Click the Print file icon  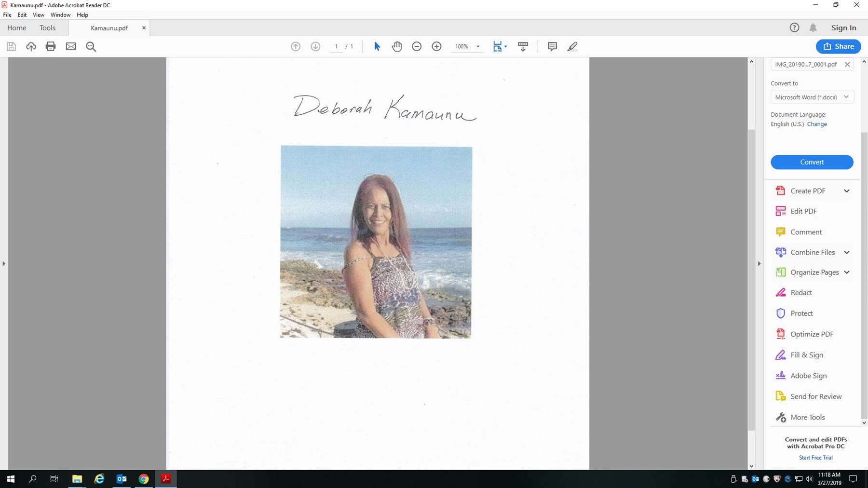51,46
